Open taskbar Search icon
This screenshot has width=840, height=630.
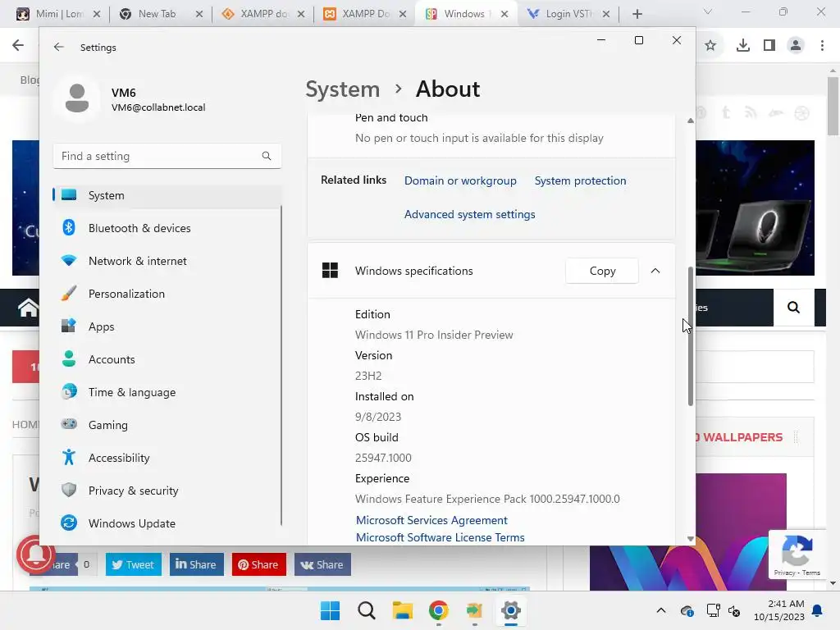click(x=367, y=610)
